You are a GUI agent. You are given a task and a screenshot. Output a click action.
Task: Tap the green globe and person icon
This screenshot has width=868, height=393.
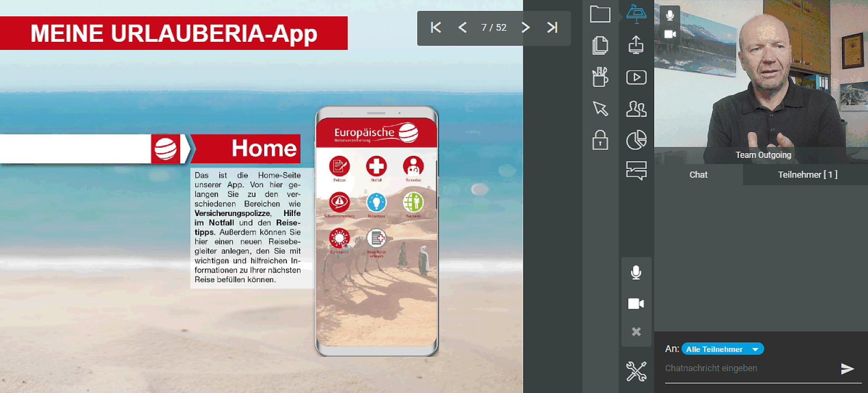point(413,202)
